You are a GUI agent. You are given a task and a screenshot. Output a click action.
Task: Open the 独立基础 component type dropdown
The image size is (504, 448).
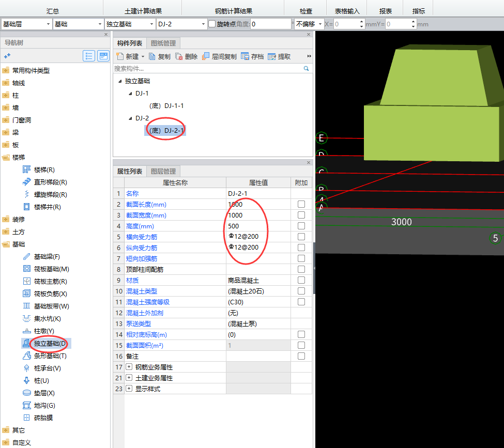coord(130,24)
